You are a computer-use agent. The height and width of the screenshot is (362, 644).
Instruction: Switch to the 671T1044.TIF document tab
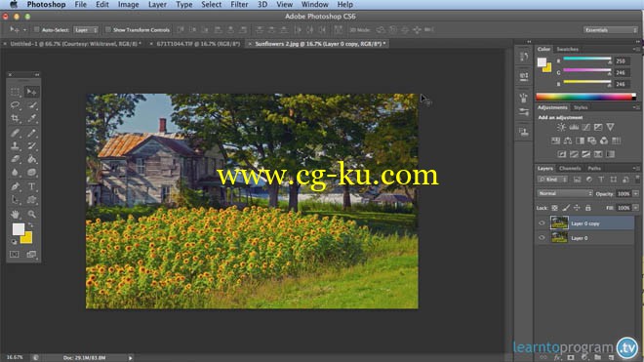coord(198,44)
